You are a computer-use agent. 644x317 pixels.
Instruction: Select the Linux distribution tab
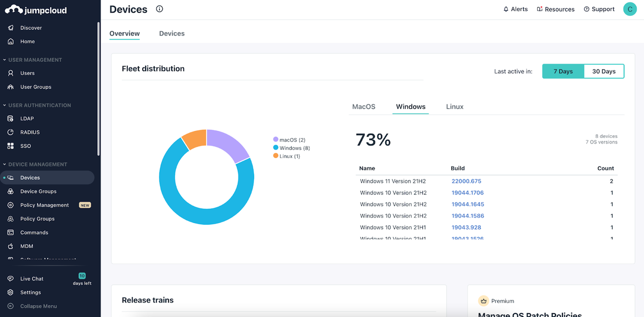click(x=455, y=107)
